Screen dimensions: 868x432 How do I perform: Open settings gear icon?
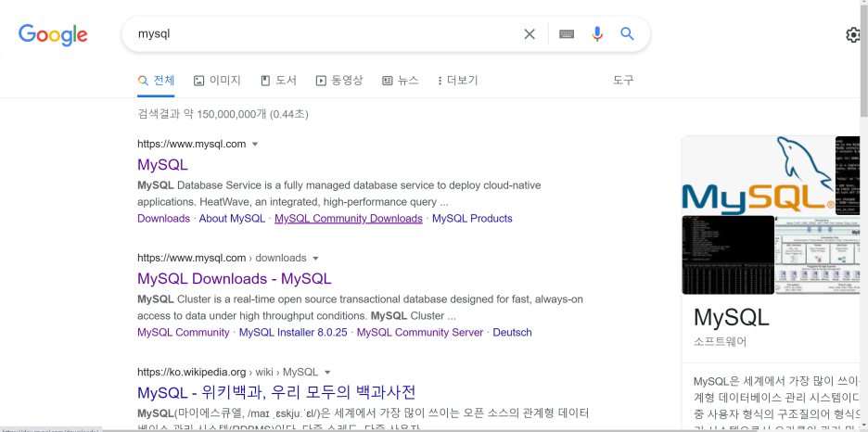pyautogui.click(x=854, y=35)
